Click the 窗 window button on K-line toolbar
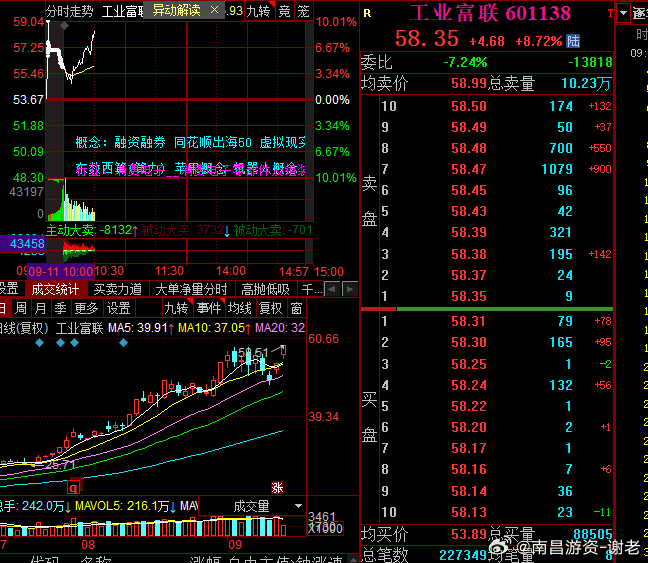The height and width of the screenshot is (563, 648). (x=296, y=308)
